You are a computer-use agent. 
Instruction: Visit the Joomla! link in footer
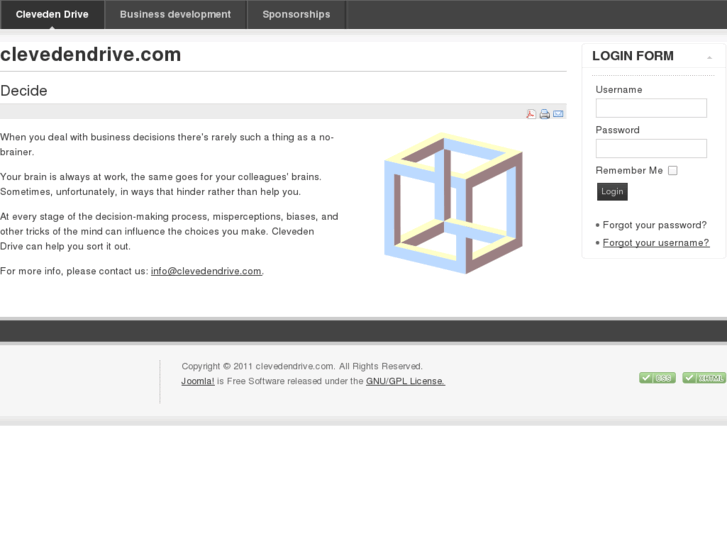(198, 381)
